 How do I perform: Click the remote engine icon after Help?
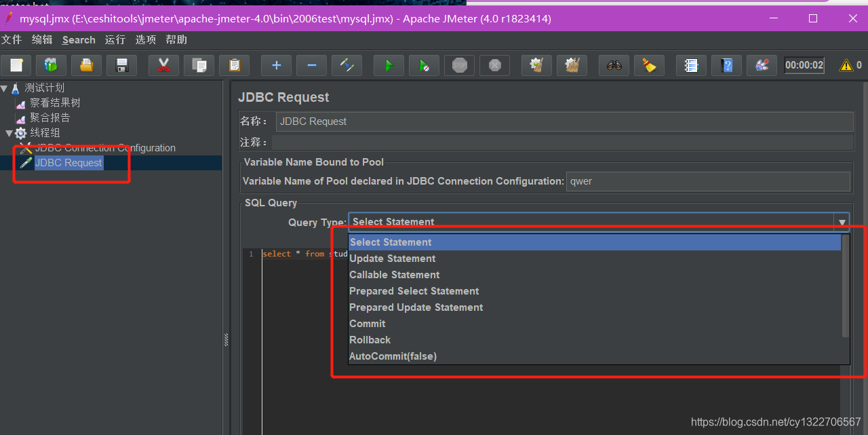click(762, 65)
